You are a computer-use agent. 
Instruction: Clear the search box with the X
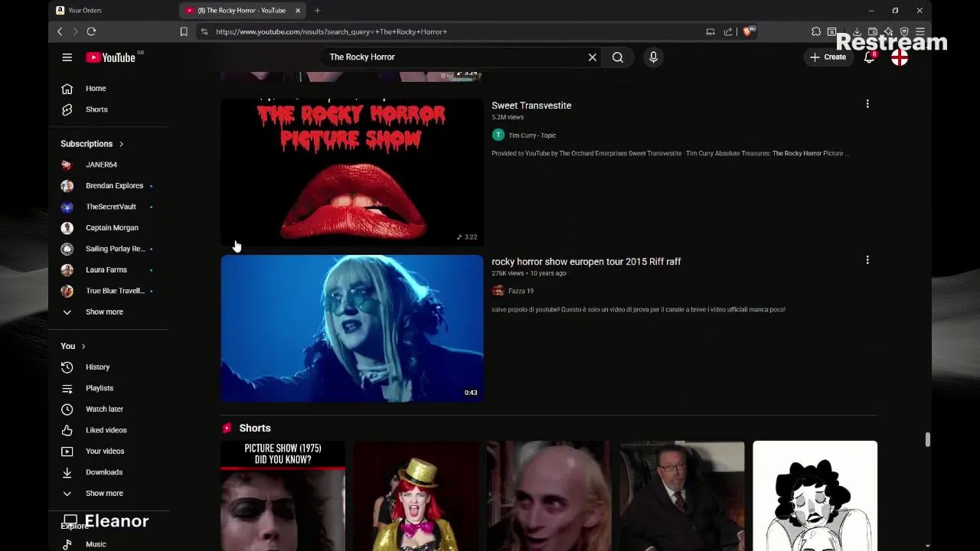[592, 57]
